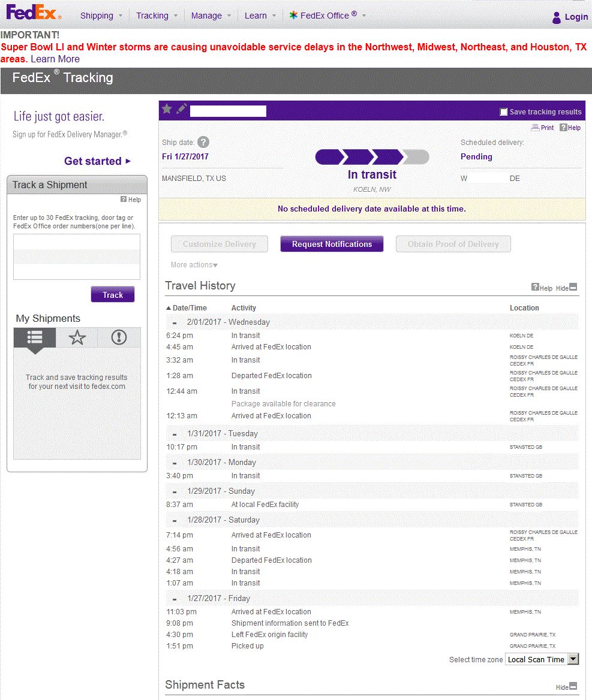Click the pencil edit nickname icon
This screenshot has height=700, width=592.
(181, 109)
